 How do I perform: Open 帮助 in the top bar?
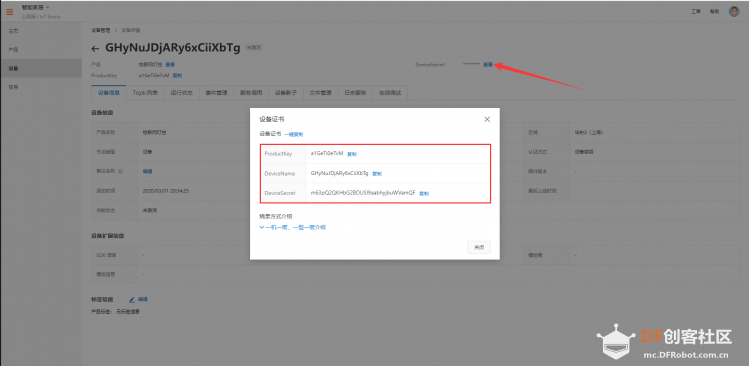(714, 11)
